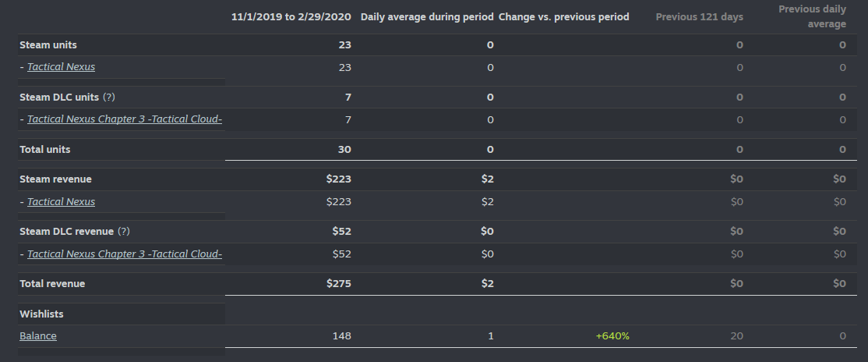Open Tactical Cloud DLC link under DLC revenue
Viewport: 868px width, 362px height.
click(125, 254)
